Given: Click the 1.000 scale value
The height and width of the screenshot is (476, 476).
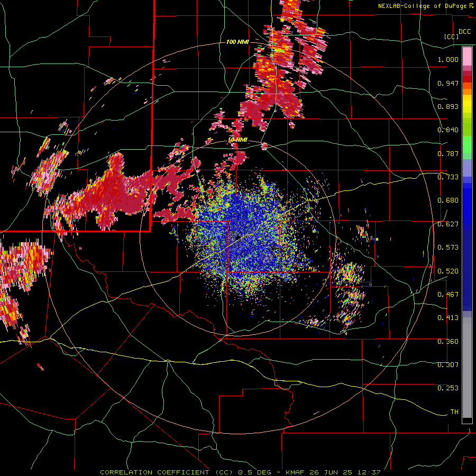Looking at the screenshot, I should (x=448, y=59).
